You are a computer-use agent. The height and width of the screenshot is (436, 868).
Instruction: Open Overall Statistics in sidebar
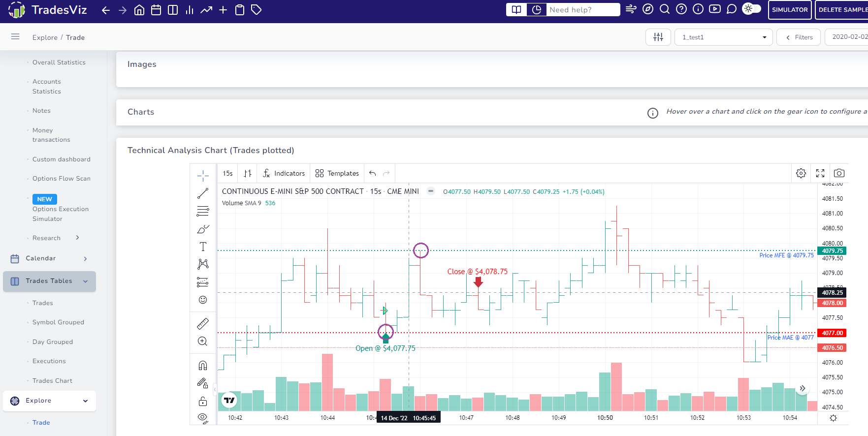[59, 62]
